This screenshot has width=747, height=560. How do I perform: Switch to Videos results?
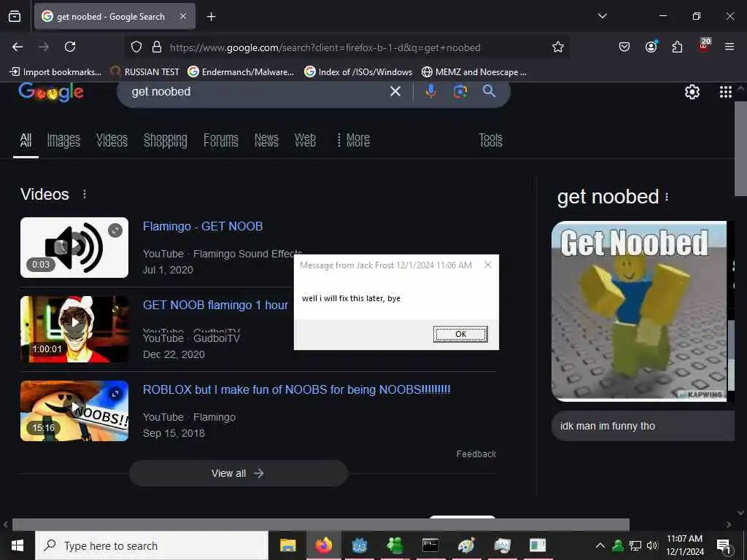point(112,140)
